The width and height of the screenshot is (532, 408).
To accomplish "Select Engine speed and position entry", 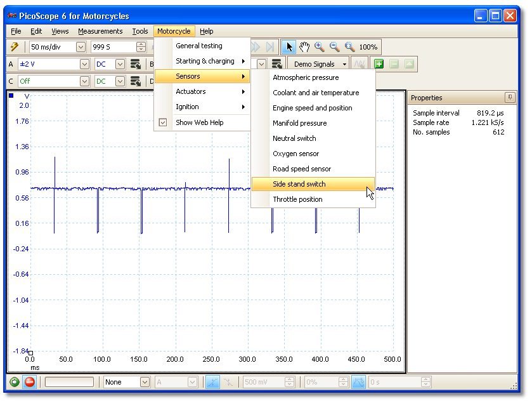I will [x=313, y=109].
